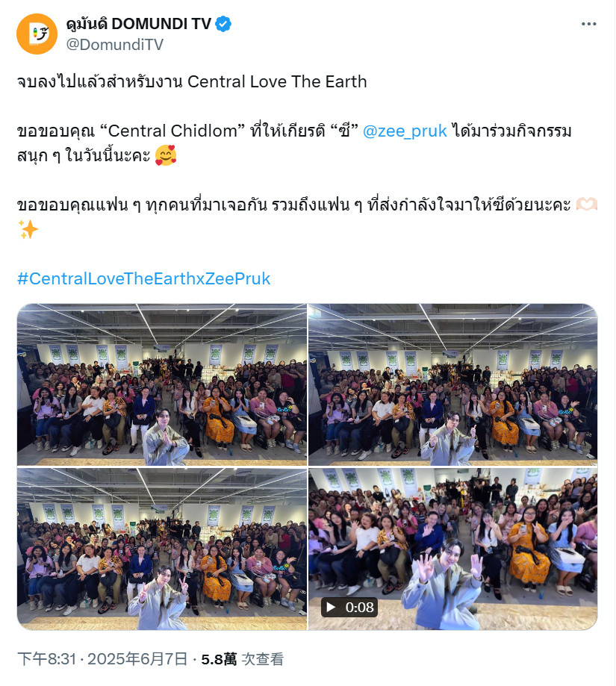616x686 pixels.
Task: Click the ดูมันดิ DOMUNDI TV display name
Action: (139, 24)
